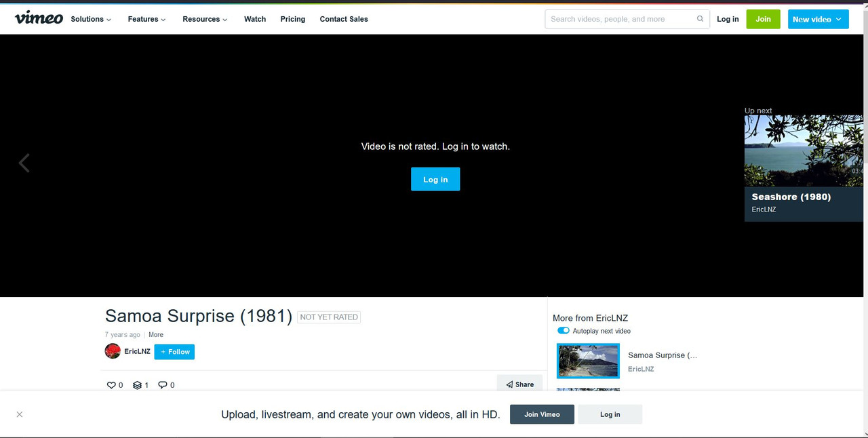Click the Share button

coord(519,384)
